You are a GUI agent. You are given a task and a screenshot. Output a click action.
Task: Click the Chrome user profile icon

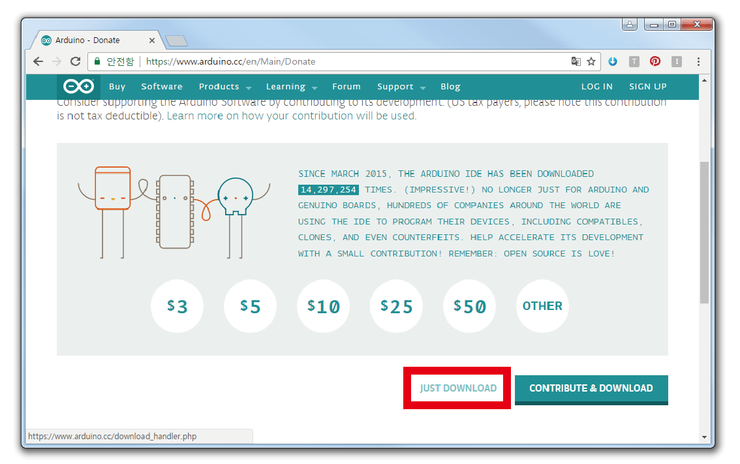(630, 24)
